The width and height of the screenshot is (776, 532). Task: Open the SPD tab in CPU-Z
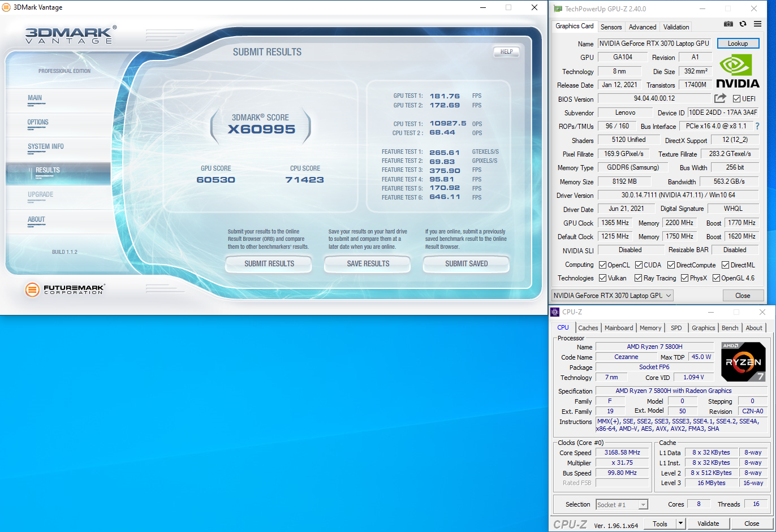(676, 328)
